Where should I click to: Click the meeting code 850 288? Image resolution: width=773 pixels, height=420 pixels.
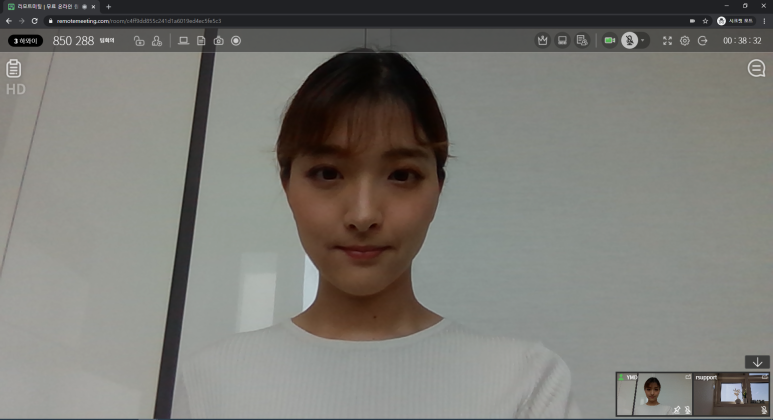click(x=73, y=41)
